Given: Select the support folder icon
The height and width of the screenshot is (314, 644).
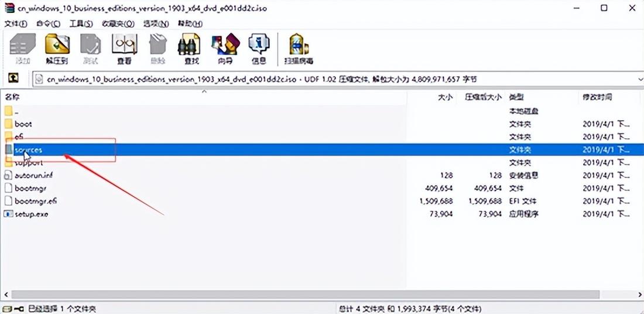Looking at the screenshot, I should pos(9,162).
